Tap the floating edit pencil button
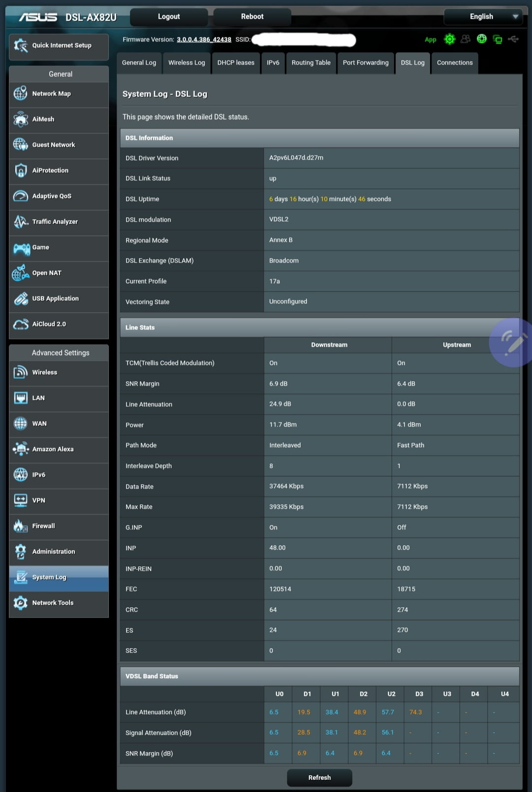Image resolution: width=532 pixels, height=792 pixels. pyautogui.click(x=512, y=343)
